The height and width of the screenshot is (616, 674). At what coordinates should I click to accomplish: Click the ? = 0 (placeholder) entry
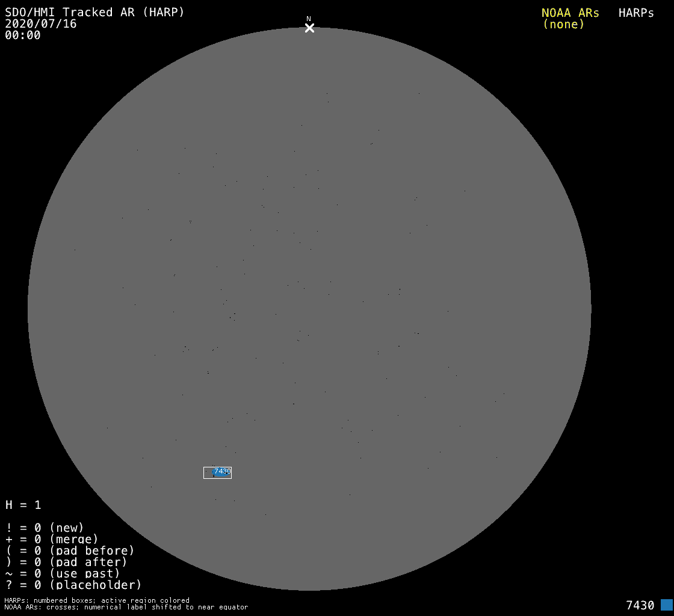click(x=73, y=585)
